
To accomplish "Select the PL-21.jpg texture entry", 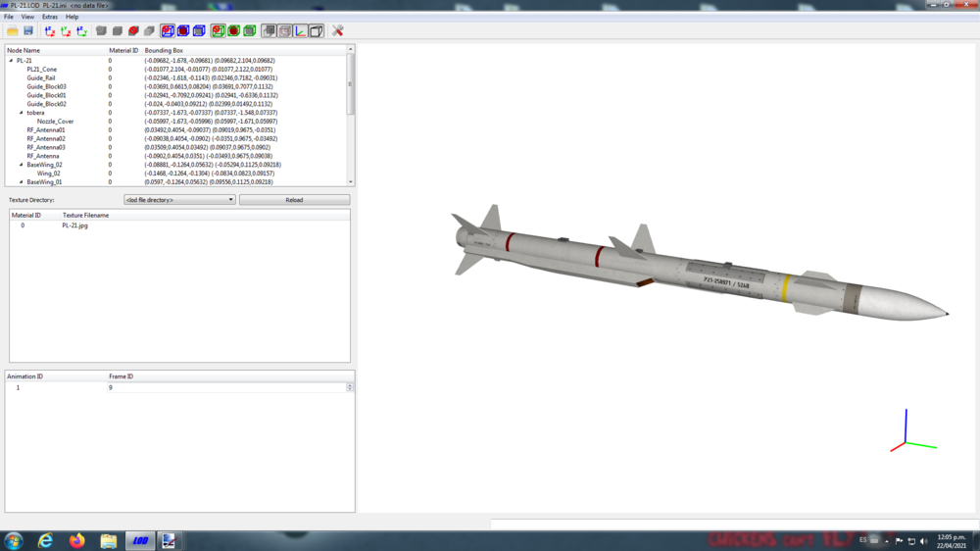I will pos(75,225).
